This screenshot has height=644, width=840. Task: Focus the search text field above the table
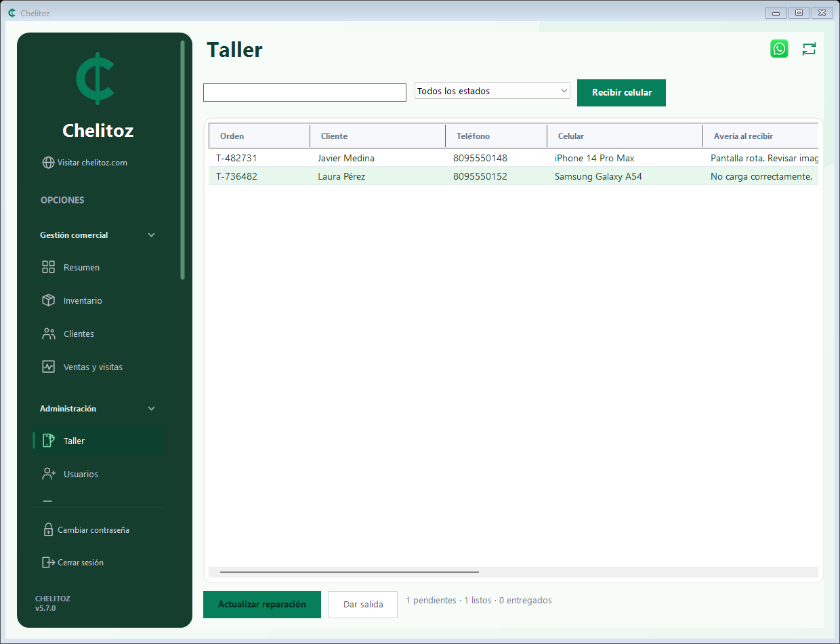pyautogui.click(x=305, y=93)
